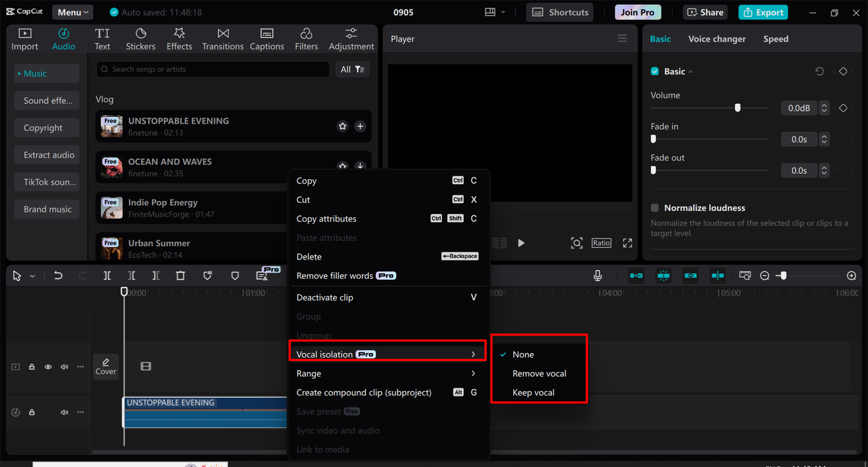868x467 pixels.
Task: Uncheck the Basic checkbox
Action: (x=655, y=71)
